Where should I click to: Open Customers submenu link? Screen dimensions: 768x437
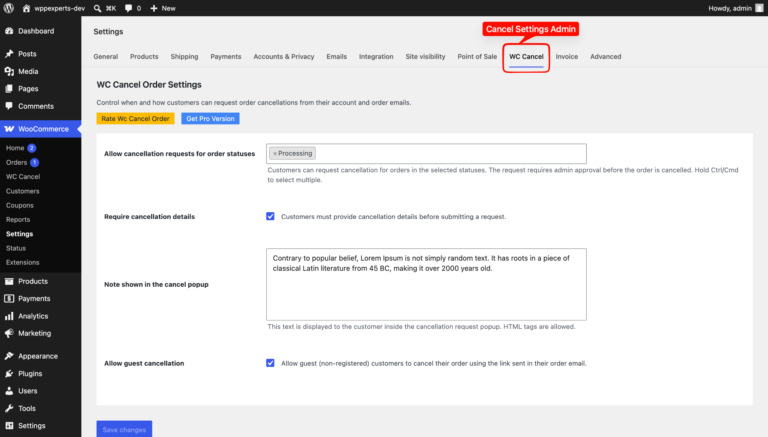tap(23, 191)
